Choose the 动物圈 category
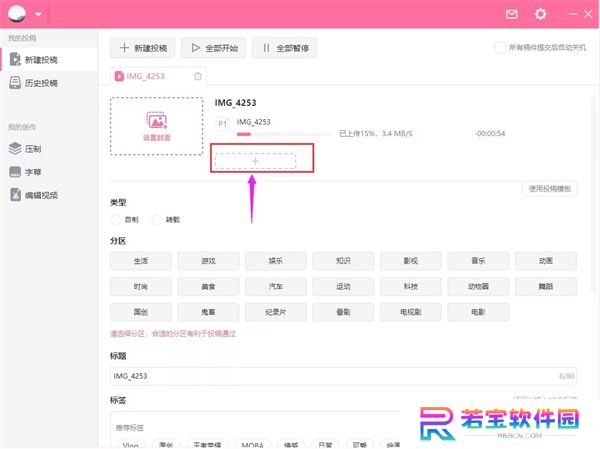Image resolution: width=600 pixels, height=449 pixels. pyautogui.click(x=478, y=286)
